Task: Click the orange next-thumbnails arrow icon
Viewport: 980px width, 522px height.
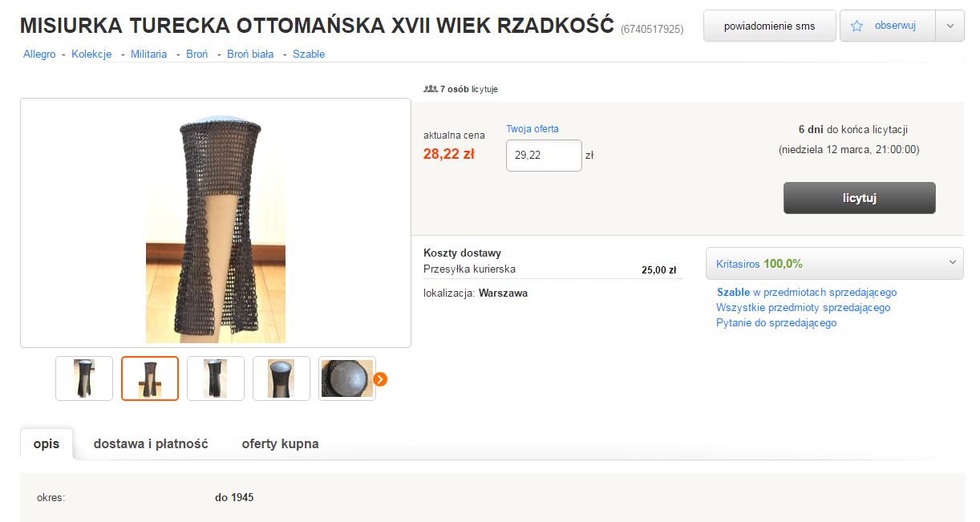Action: point(381,378)
